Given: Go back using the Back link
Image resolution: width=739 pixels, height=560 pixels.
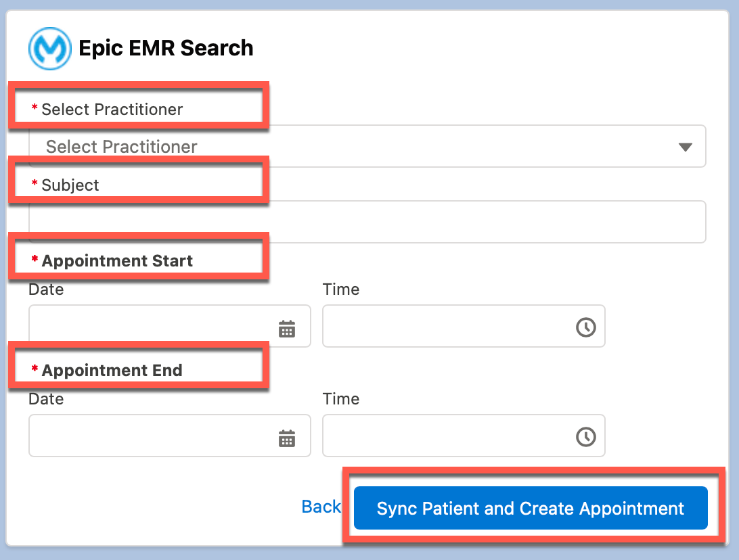Looking at the screenshot, I should tap(321, 507).
